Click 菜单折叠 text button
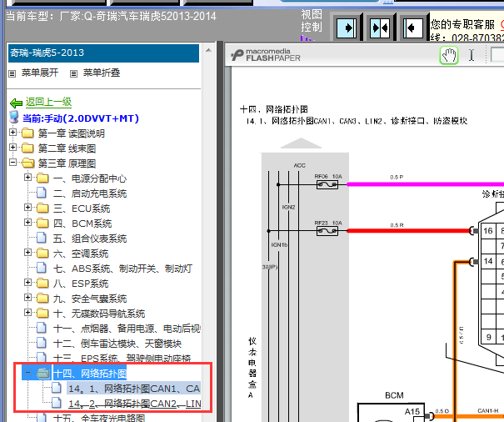The image size is (504, 422). (102, 73)
